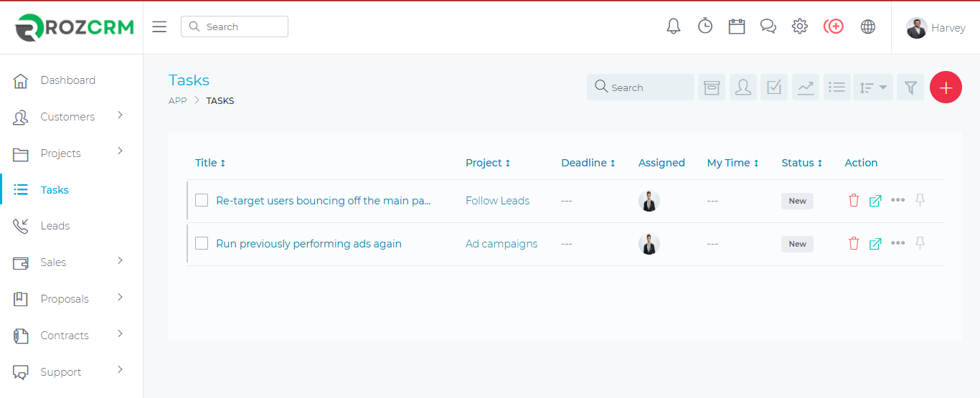The width and height of the screenshot is (980, 398).
Task: Pin the Run previously performing ads task
Action: point(920,244)
